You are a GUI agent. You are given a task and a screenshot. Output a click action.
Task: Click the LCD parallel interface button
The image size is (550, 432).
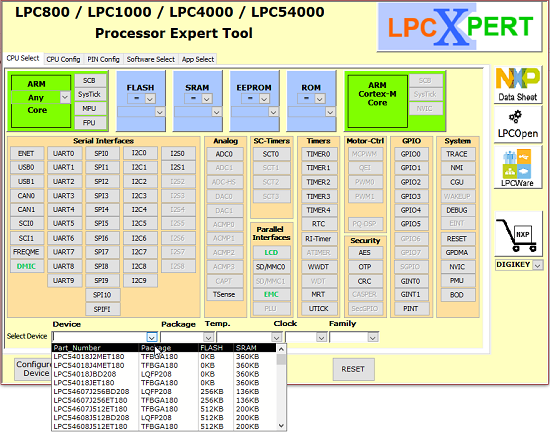pyautogui.click(x=271, y=252)
